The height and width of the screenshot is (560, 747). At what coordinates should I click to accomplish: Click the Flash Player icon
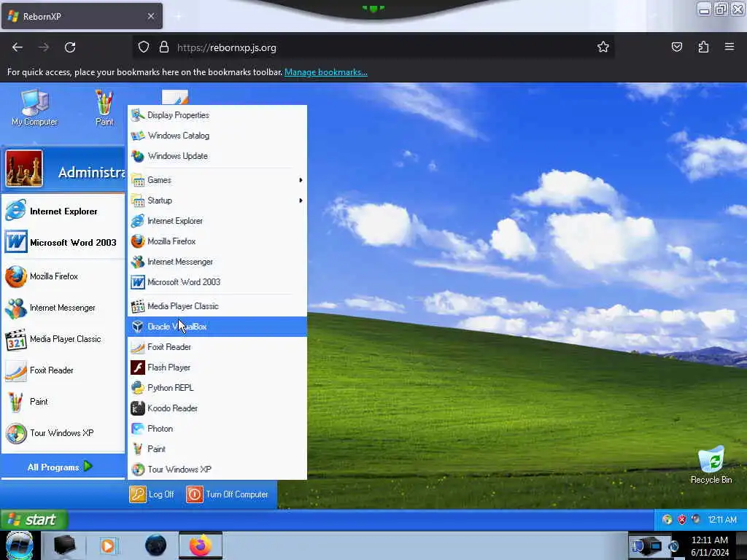[138, 367]
